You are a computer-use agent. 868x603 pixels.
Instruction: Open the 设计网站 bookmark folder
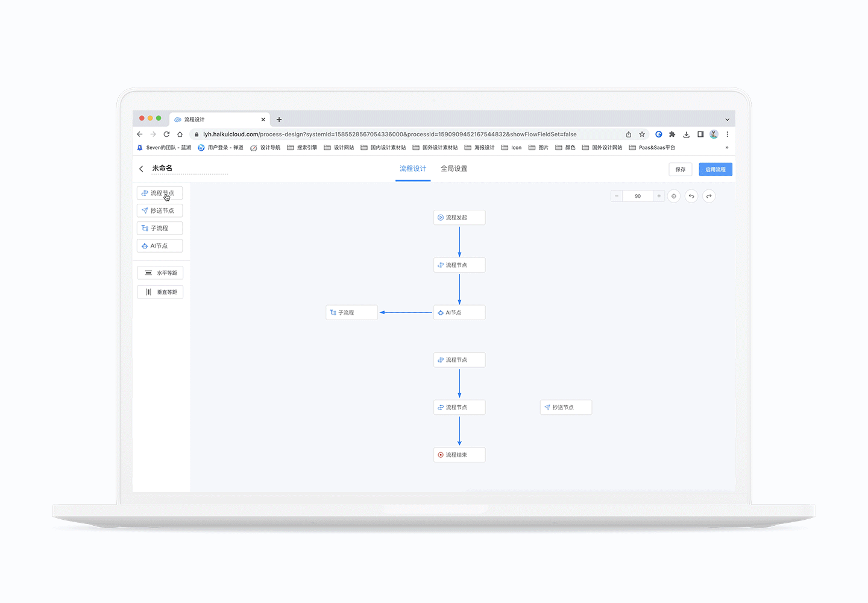click(x=339, y=148)
